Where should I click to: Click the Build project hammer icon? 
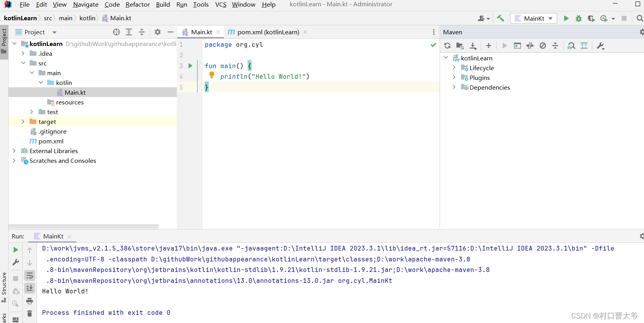pyautogui.click(x=500, y=18)
